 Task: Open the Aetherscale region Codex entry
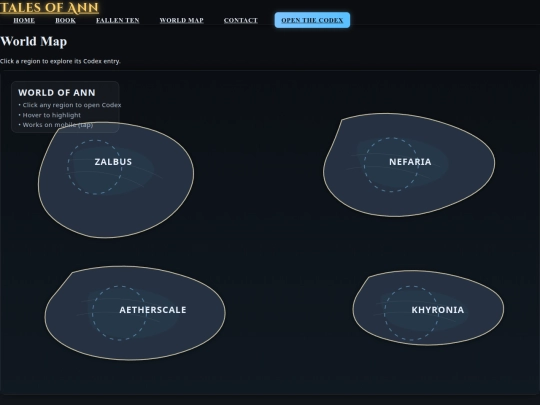tap(135, 313)
